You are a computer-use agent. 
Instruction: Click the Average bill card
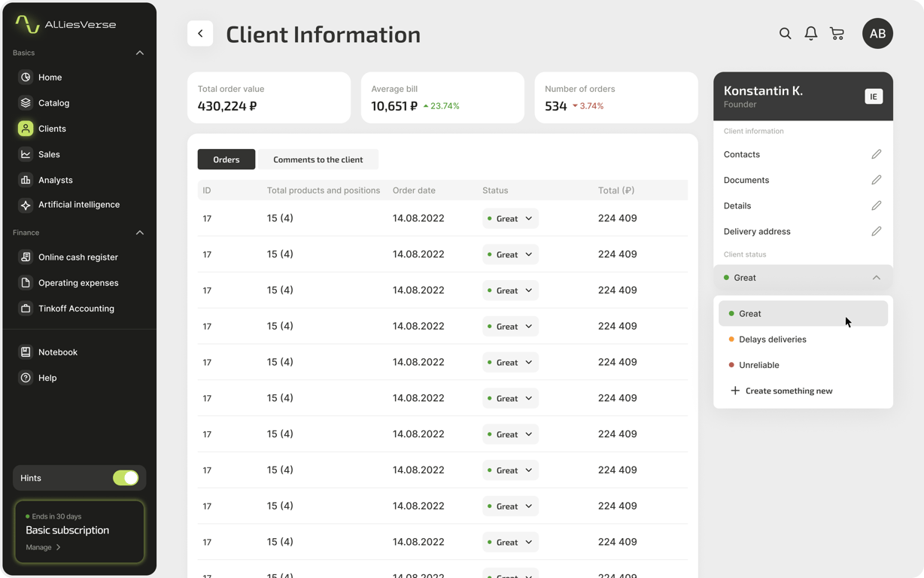pyautogui.click(x=442, y=98)
